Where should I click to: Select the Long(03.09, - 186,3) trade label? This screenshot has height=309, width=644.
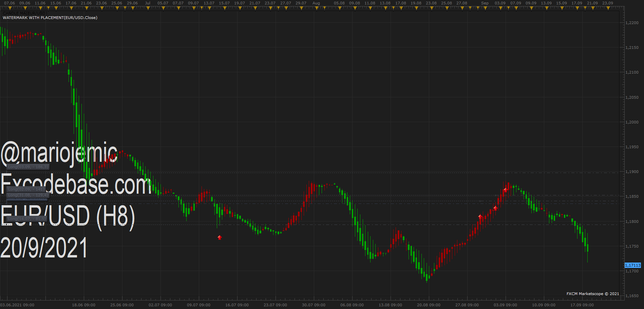[28, 167]
